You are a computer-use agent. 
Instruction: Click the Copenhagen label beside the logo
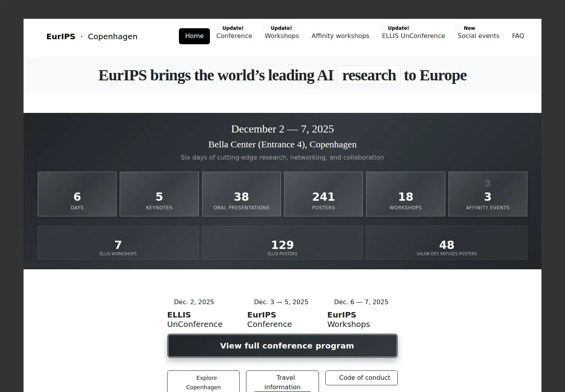(x=113, y=36)
